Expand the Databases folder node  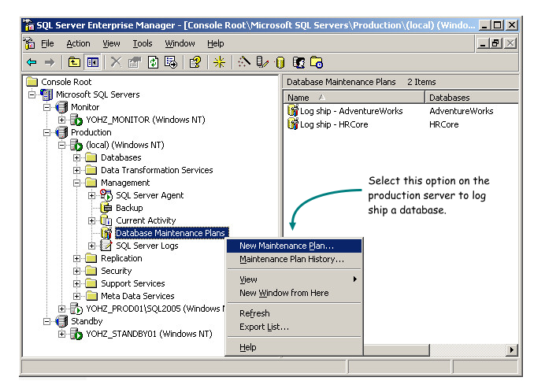pos(77,157)
